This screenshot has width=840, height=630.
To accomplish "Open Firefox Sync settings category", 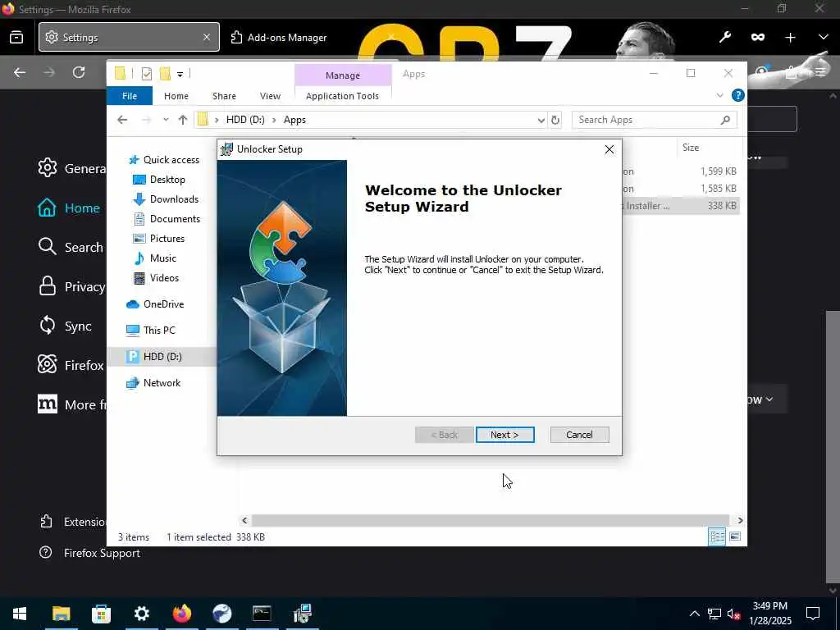I will click(65, 326).
